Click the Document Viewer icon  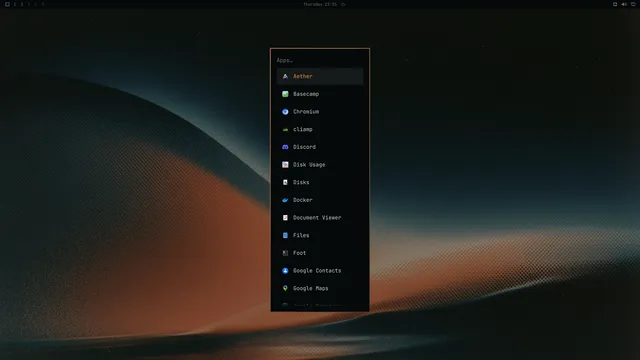click(x=285, y=218)
